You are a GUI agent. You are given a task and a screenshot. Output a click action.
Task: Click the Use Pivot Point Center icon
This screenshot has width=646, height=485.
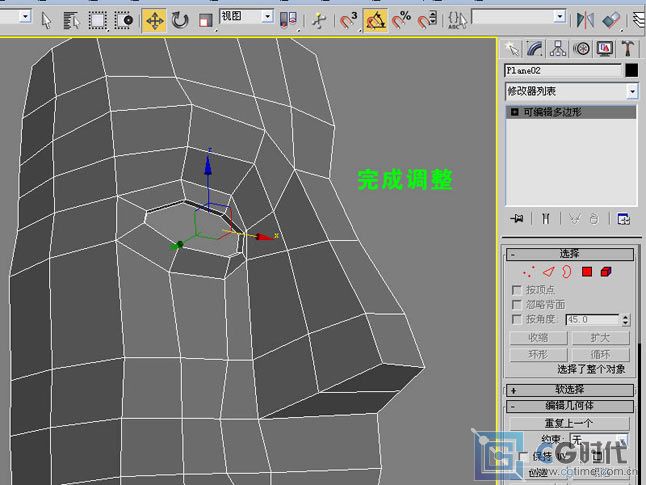coord(288,20)
